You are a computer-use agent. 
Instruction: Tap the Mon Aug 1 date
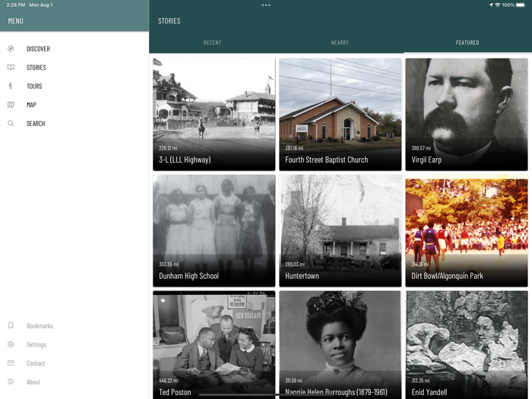(41, 5)
